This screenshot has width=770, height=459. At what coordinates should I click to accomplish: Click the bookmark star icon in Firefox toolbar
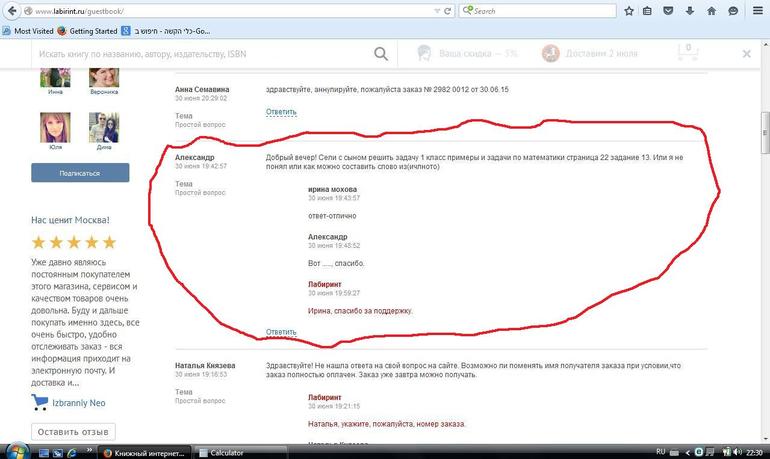[x=628, y=11]
